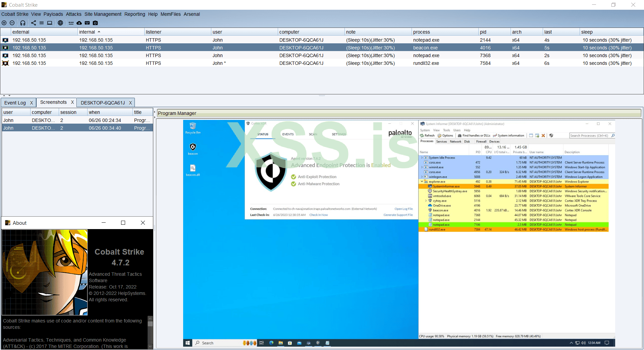Image resolution: width=644 pixels, height=350 pixels.
Task: Open the Site Management menu
Action: pyautogui.click(x=103, y=14)
